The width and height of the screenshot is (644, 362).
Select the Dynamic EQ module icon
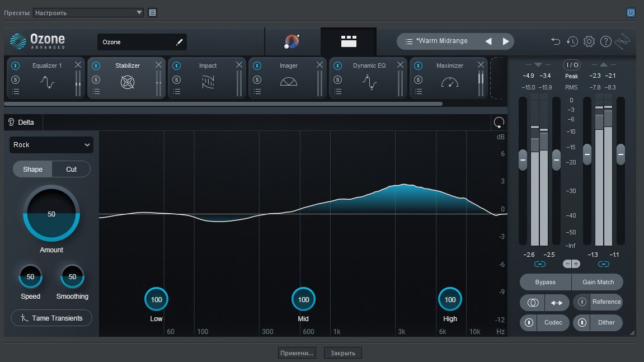[369, 83]
